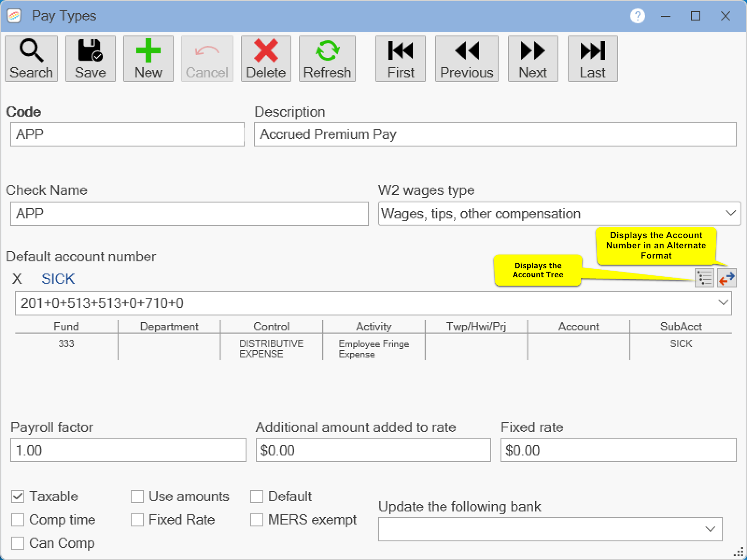Move to the Next record
This screenshot has width=747, height=560.
(x=533, y=59)
